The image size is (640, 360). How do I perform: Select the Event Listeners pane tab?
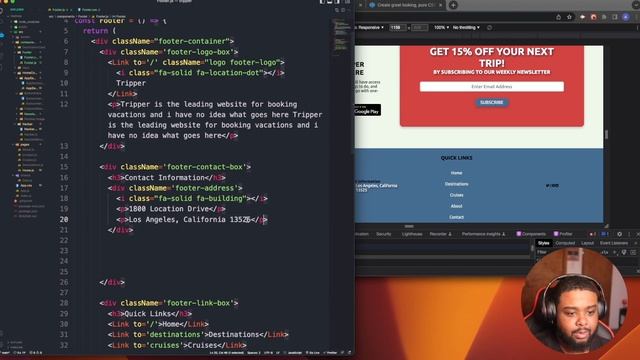tap(614, 243)
